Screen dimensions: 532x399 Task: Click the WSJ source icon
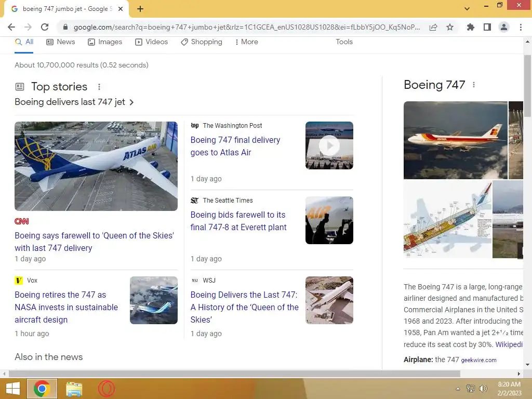[195, 281]
